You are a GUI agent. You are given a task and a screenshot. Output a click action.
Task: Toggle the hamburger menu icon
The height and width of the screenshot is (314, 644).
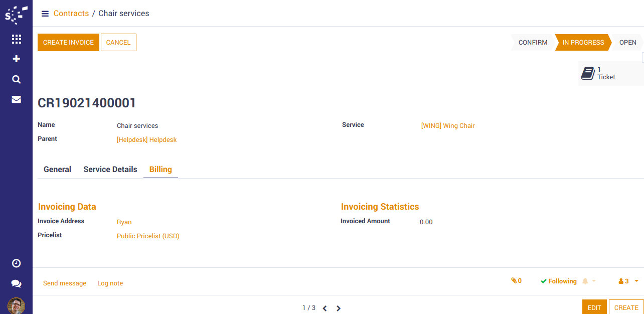(x=45, y=14)
